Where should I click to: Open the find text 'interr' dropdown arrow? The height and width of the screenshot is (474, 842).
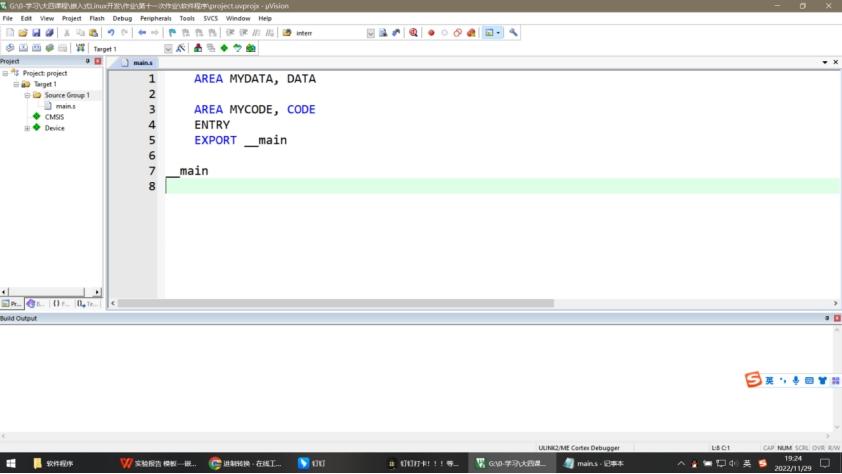(371, 33)
